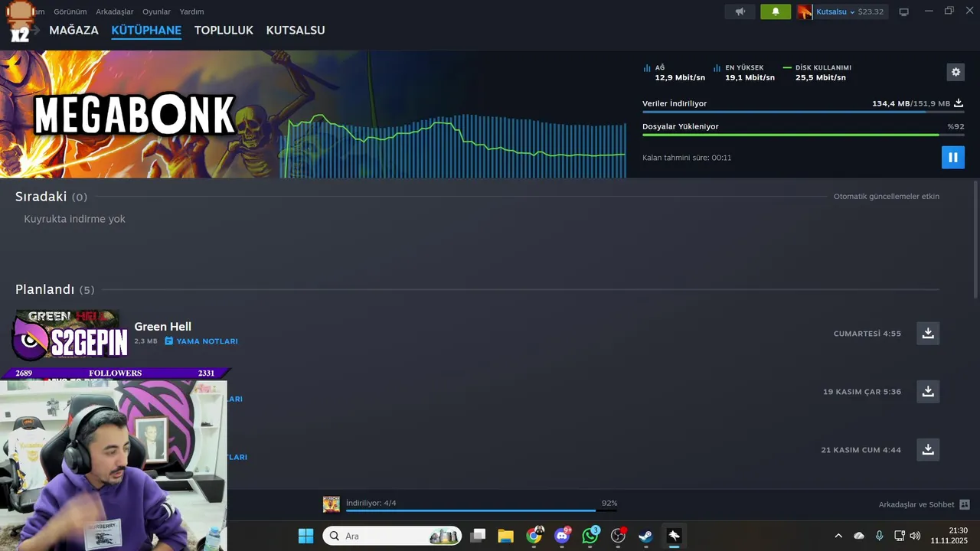Click the 'Kalan tahmini süre: 00:11' text

pos(687,158)
